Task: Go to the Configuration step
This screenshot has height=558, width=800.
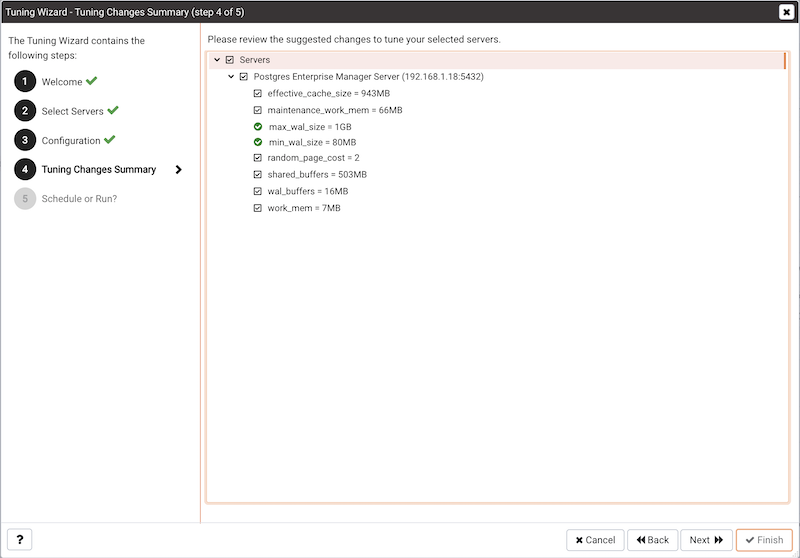Action: coord(71,140)
